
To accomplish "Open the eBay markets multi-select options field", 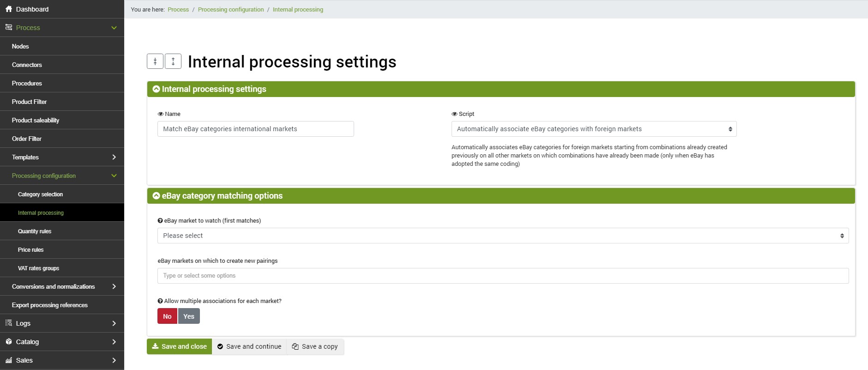I will (x=503, y=276).
